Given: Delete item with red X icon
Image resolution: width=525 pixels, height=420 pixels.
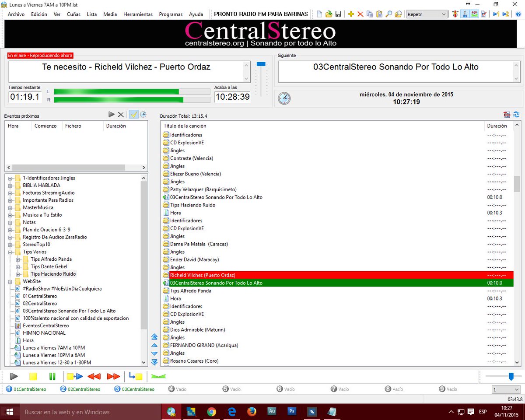Looking at the screenshot, I should point(360,14).
